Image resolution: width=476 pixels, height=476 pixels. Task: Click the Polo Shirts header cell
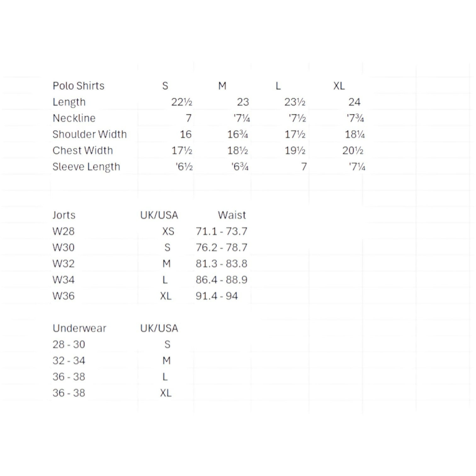[78, 86]
